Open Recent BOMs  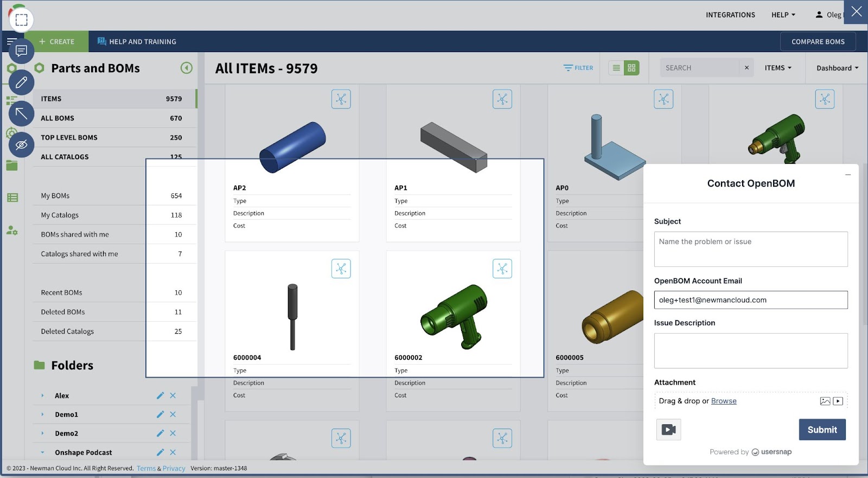[114, 292]
